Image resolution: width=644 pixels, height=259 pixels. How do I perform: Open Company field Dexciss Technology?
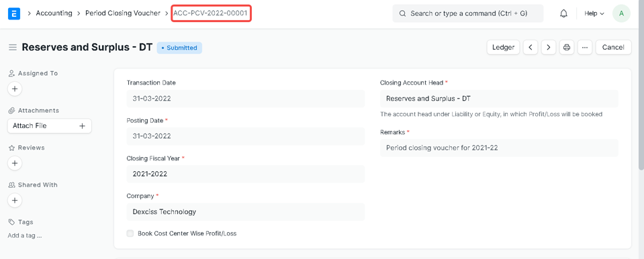pyautogui.click(x=246, y=212)
